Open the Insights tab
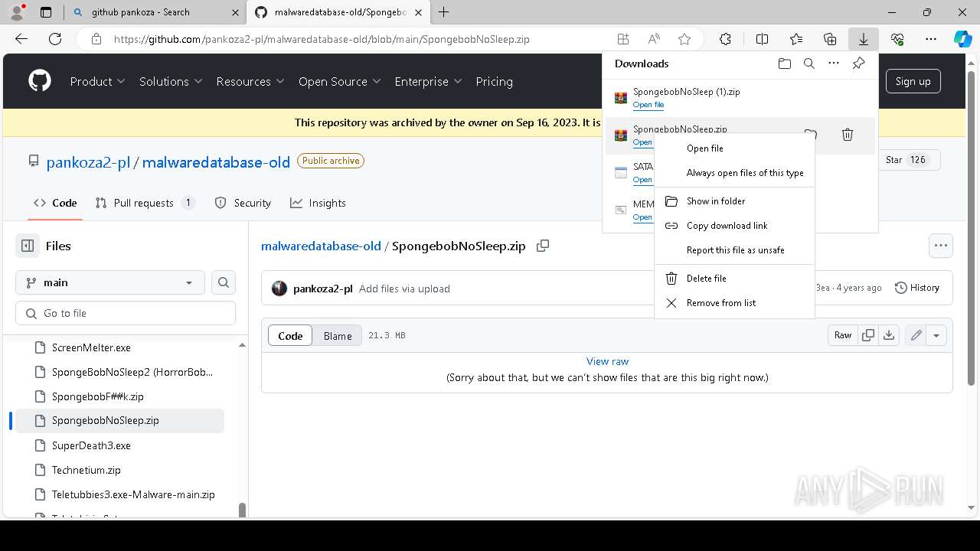 point(318,203)
